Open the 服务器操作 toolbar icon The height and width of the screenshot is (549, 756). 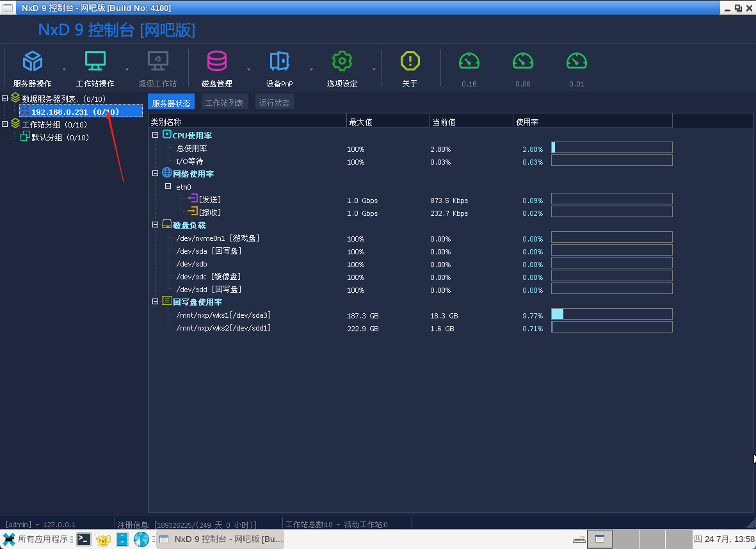tap(32, 61)
